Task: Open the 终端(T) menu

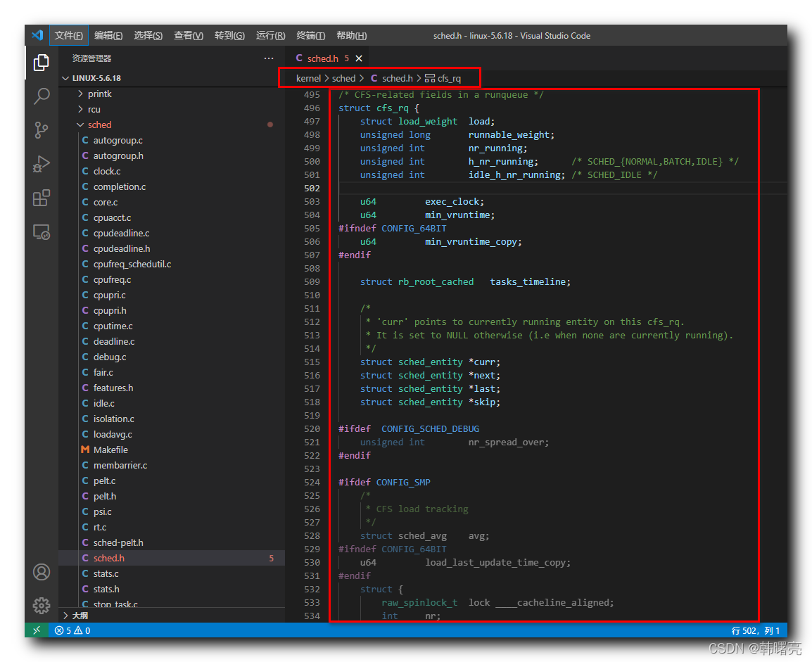Action: pyautogui.click(x=311, y=35)
